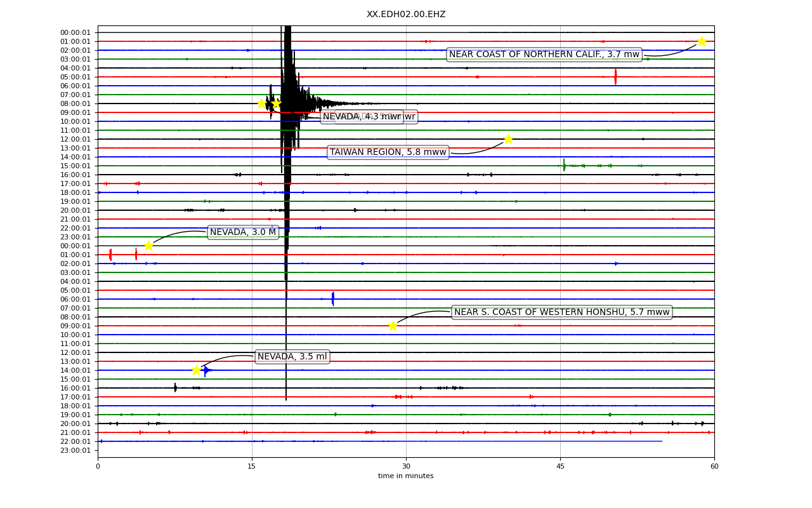Select the NEVADA, 4.3 mwr annotation box
The width and height of the screenshot is (812, 508).
(362, 117)
